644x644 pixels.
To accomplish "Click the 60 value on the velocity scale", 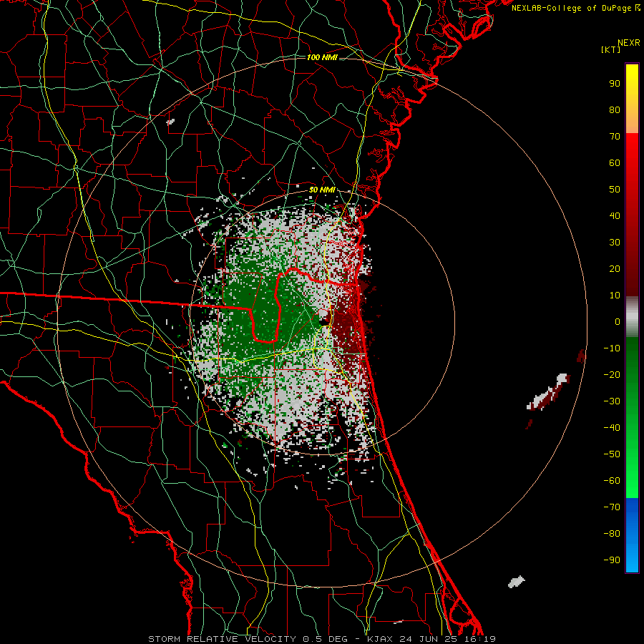I will click(615, 163).
